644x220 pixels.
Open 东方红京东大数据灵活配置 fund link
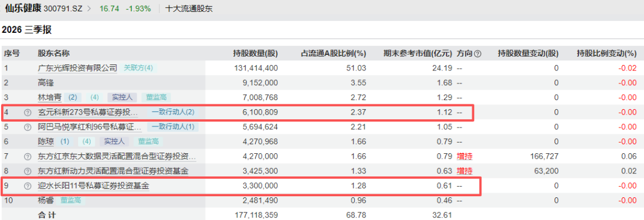click(x=117, y=156)
